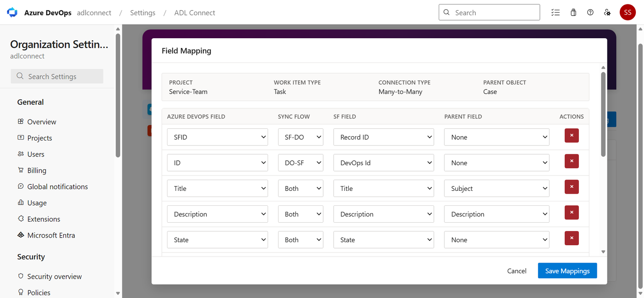Screen dimensions: 644x298
Task: Go to ADL Connect breadcrumb link
Action: coord(194,12)
